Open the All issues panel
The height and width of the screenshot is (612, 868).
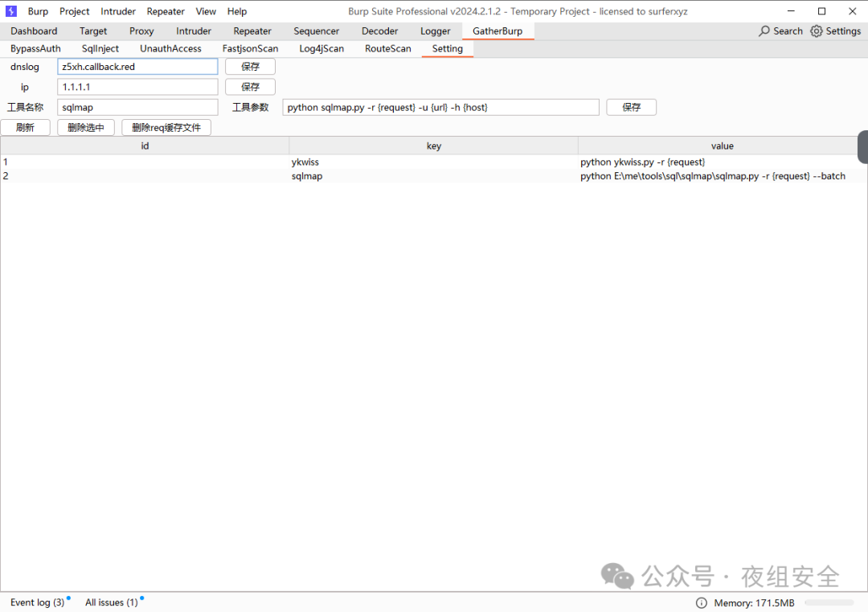point(111,602)
